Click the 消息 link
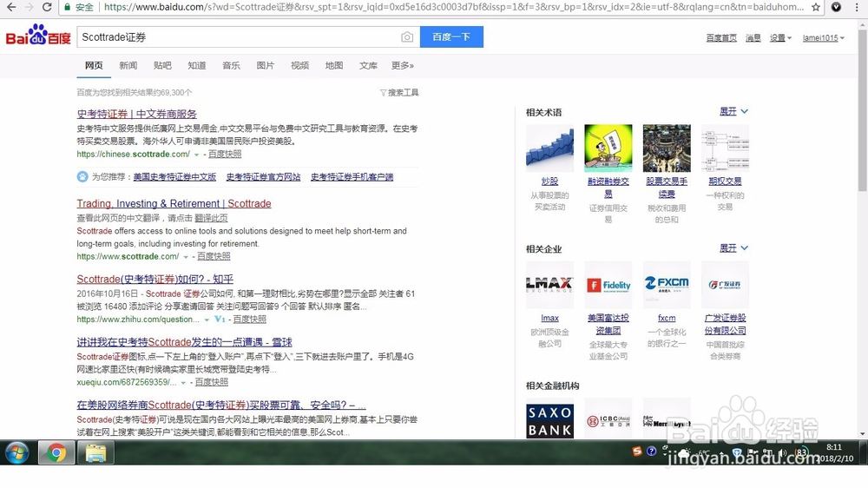Image resolution: width=868 pixels, height=488 pixels. coord(753,37)
